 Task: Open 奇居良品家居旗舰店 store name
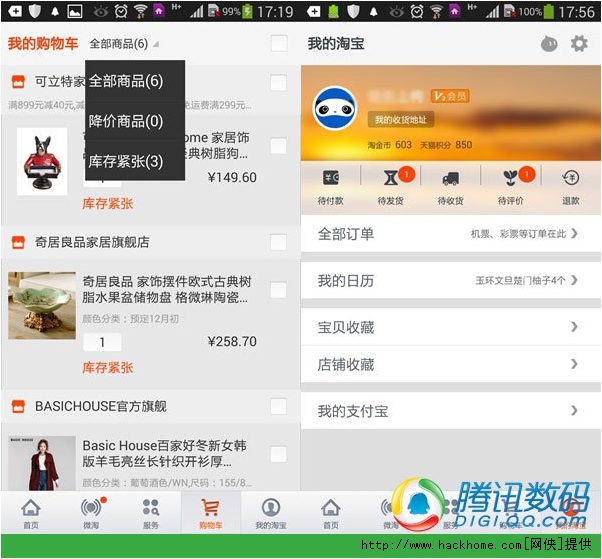point(92,242)
